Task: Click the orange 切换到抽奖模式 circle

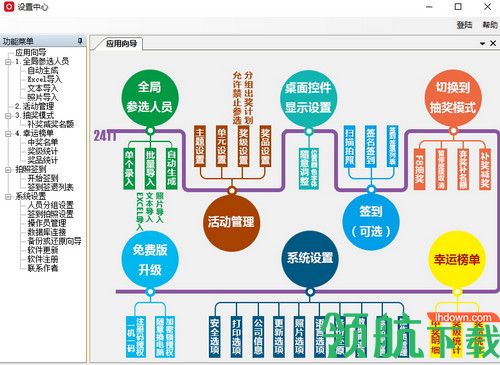Action: (453, 98)
